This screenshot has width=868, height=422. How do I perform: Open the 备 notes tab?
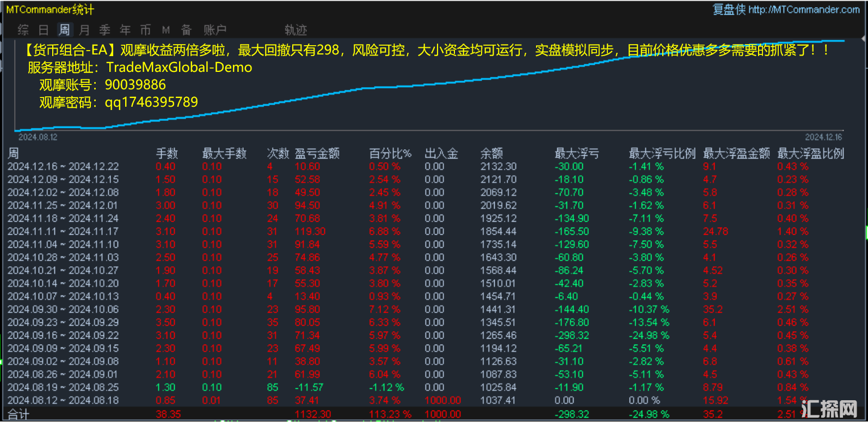186,30
